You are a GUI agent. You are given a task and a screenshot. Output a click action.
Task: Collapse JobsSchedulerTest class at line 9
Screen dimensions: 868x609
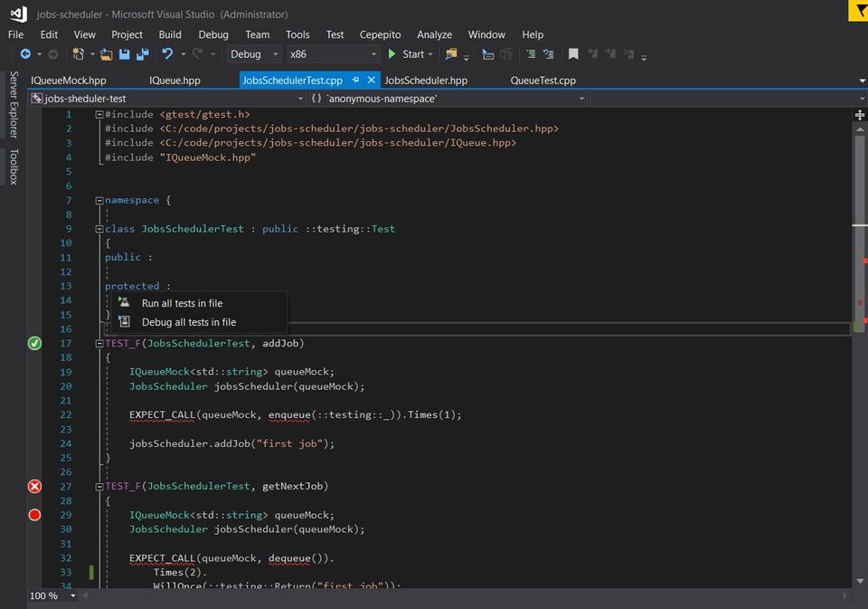[99, 229]
